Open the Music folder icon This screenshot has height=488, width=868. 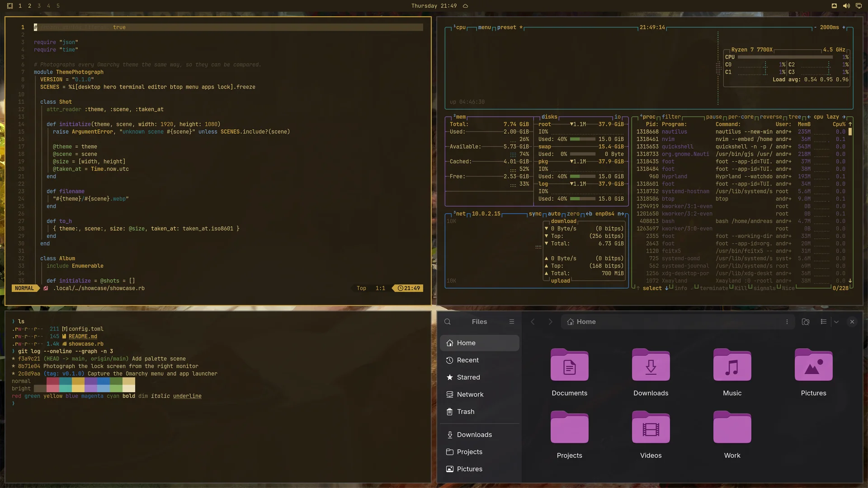[x=732, y=365]
